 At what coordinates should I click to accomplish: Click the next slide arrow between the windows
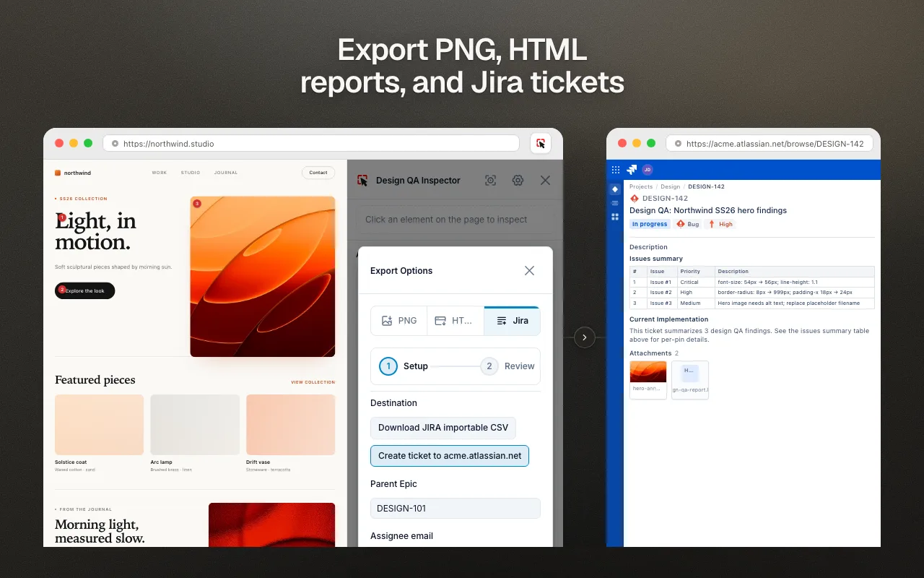(585, 337)
